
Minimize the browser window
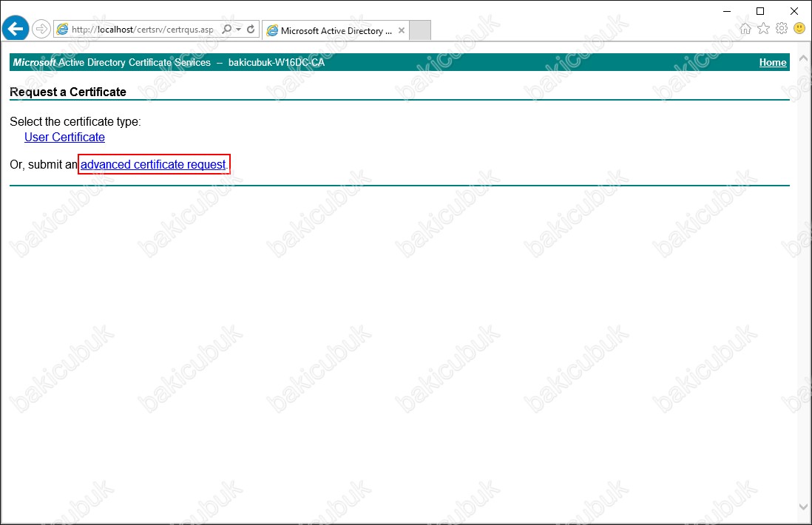point(727,11)
